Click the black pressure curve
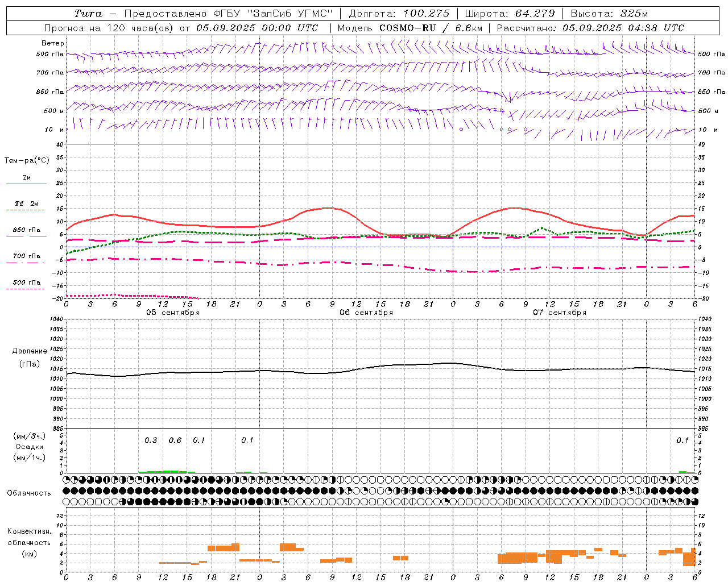The height and width of the screenshot is (582, 728). point(381,365)
